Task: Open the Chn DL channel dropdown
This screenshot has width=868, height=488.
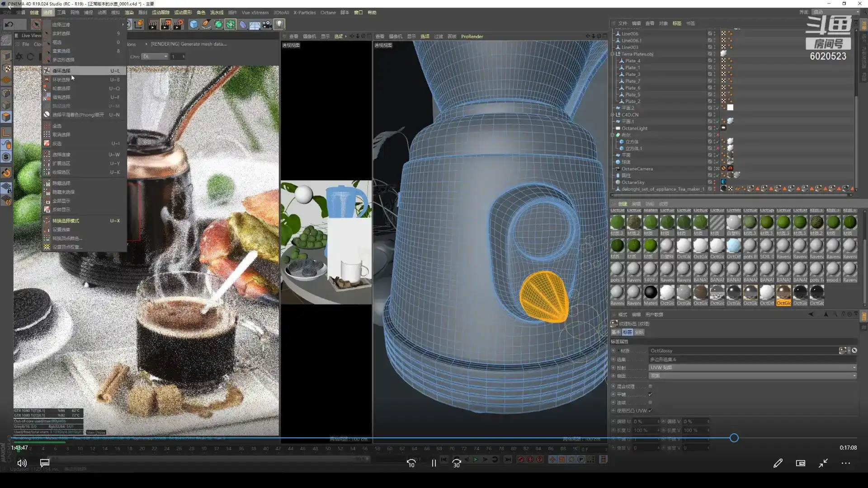Action: tap(155, 56)
